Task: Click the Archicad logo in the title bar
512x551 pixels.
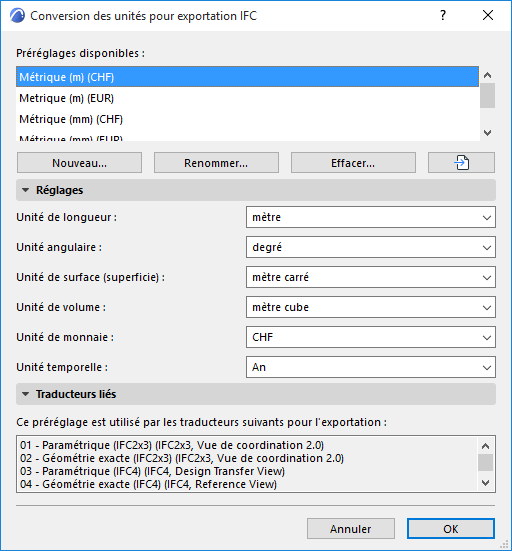Action: [x=17, y=16]
